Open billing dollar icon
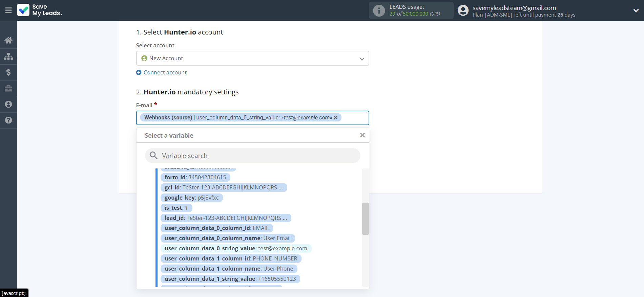The width and height of the screenshot is (644, 297). (8, 72)
